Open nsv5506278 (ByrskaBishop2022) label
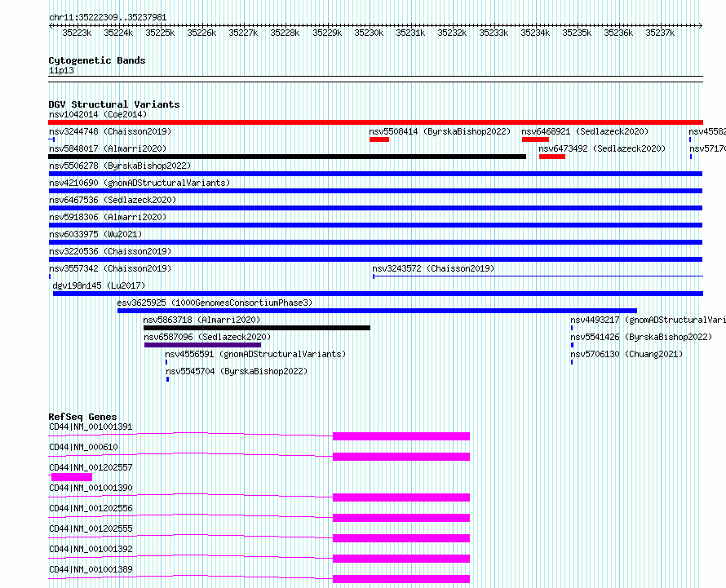 120,166
